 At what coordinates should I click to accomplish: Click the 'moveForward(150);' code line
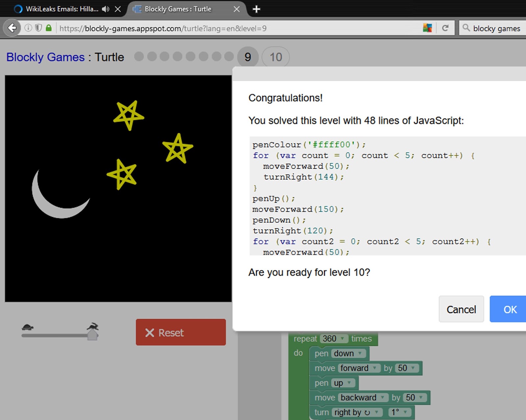(x=298, y=209)
